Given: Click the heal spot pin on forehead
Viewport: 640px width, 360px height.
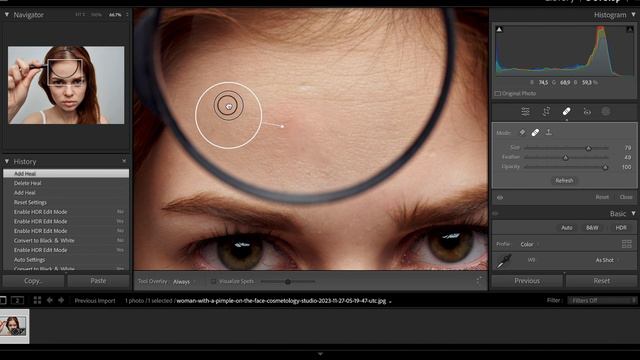Looking at the screenshot, I should pos(229,106).
